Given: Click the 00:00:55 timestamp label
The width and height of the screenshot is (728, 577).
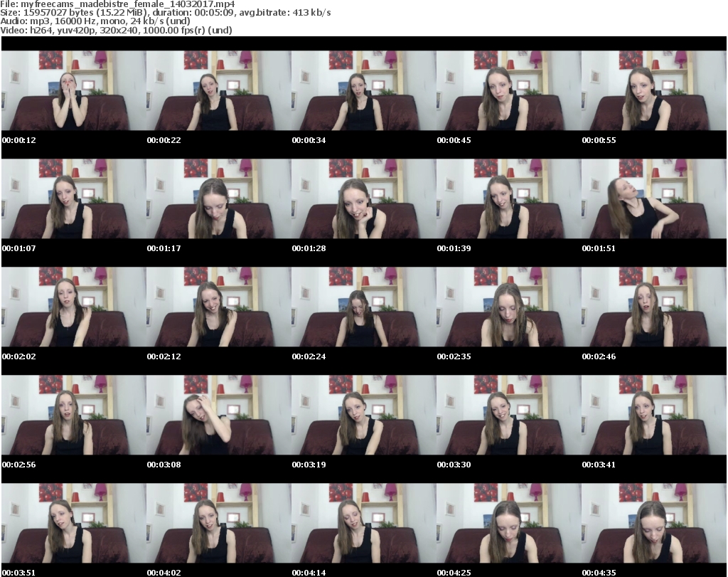Looking at the screenshot, I should click(x=599, y=140).
